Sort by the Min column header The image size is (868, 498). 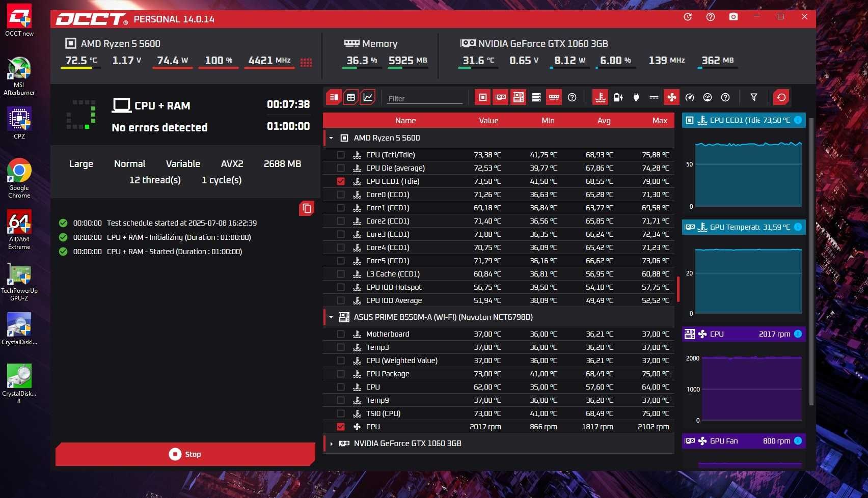click(x=548, y=121)
